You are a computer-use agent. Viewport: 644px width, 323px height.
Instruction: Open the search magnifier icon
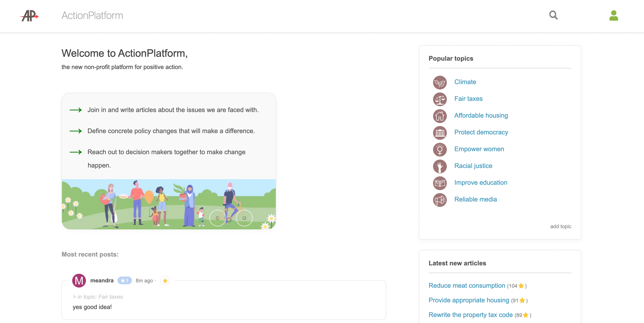(x=553, y=15)
